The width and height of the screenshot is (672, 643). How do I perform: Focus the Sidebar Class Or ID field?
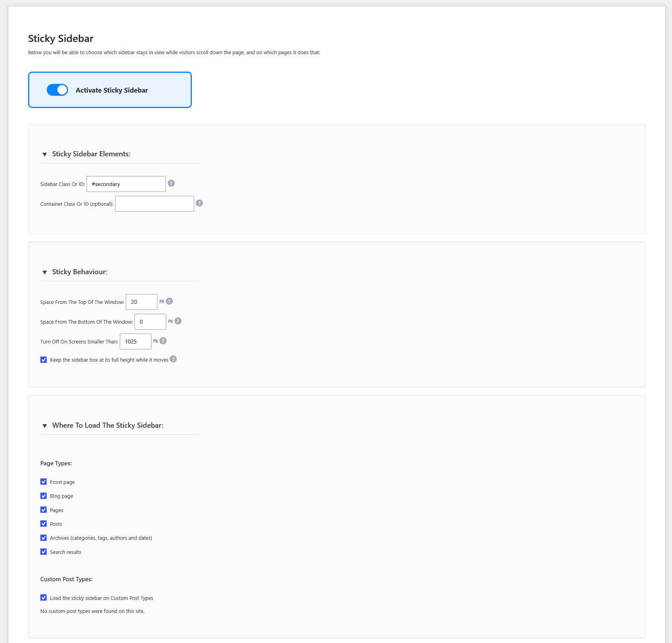[x=126, y=184]
